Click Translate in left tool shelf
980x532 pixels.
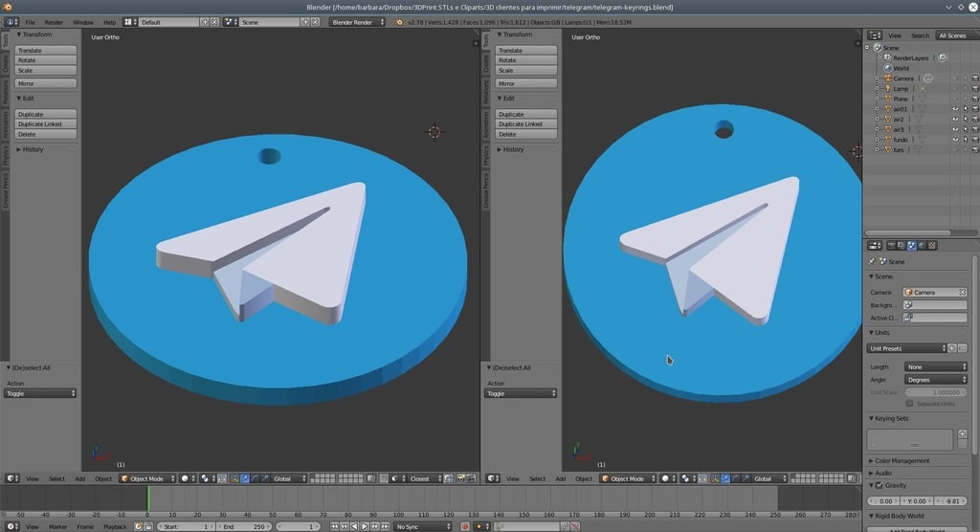coord(46,50)
